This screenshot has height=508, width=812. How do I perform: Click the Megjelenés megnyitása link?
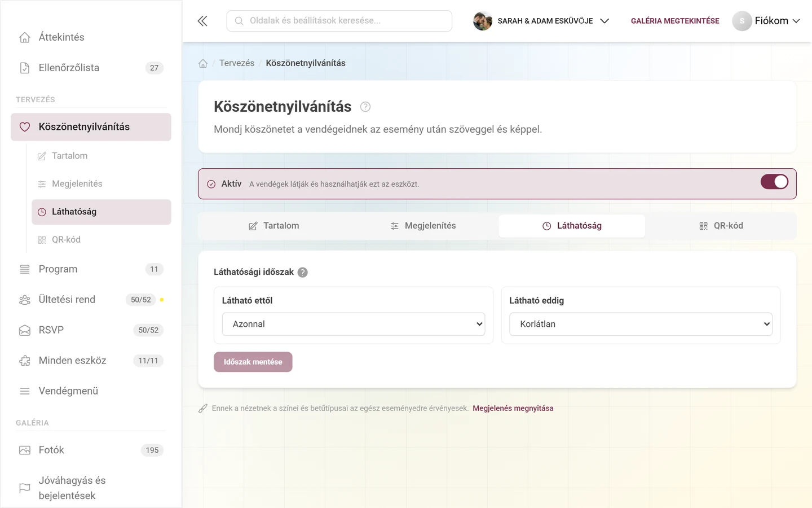coord(513,408)
